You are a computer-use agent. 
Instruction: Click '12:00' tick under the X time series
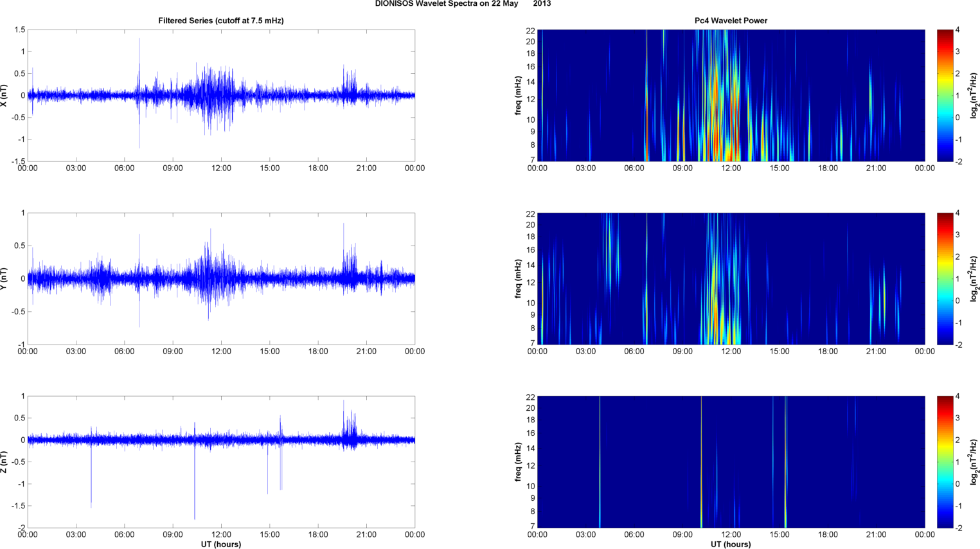[221, 168]
